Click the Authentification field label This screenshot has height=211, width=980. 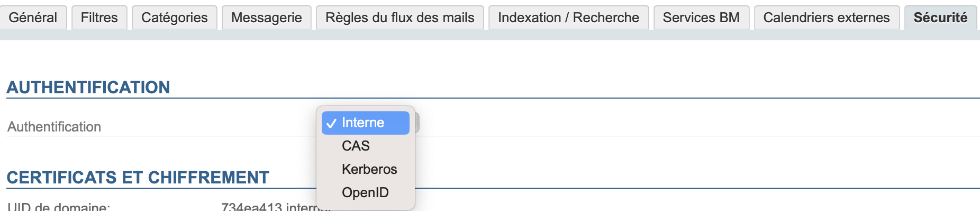click(55, 127)
